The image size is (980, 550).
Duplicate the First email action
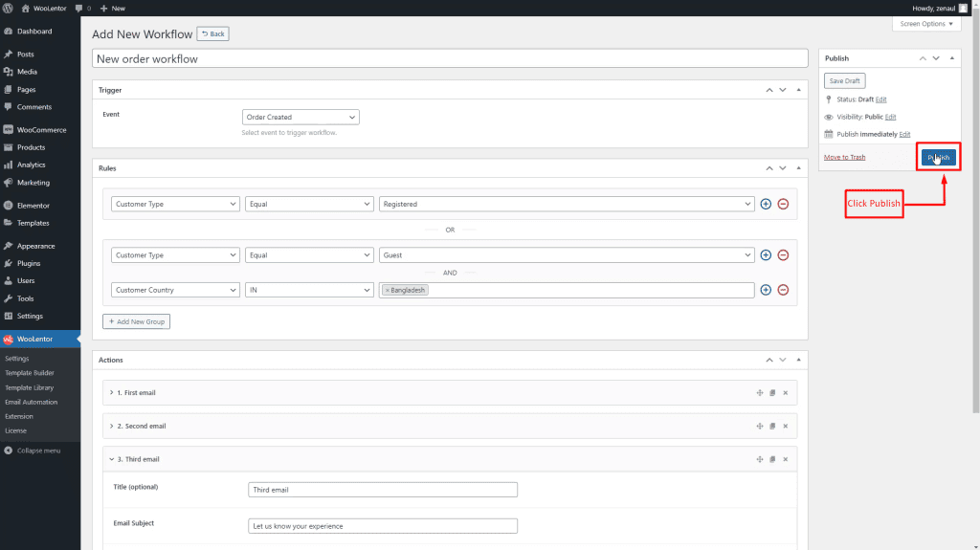click(772, 393)
